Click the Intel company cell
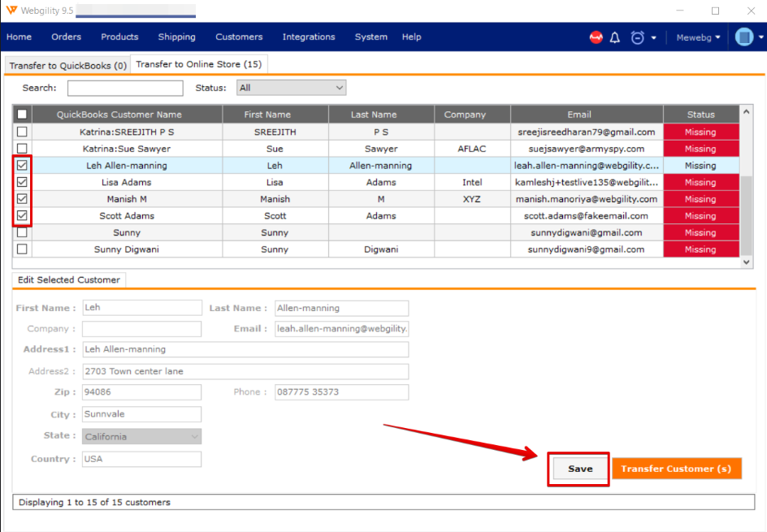The height and width of the screenshot is (532, 767). point(472,183)
